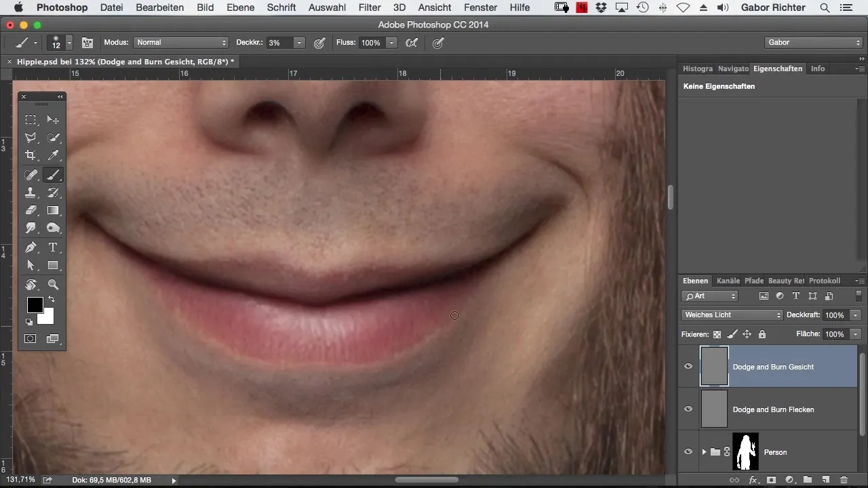The image size is (868, 488).
Task: Select the Rotate View hand tool
Action: point(31,285)
